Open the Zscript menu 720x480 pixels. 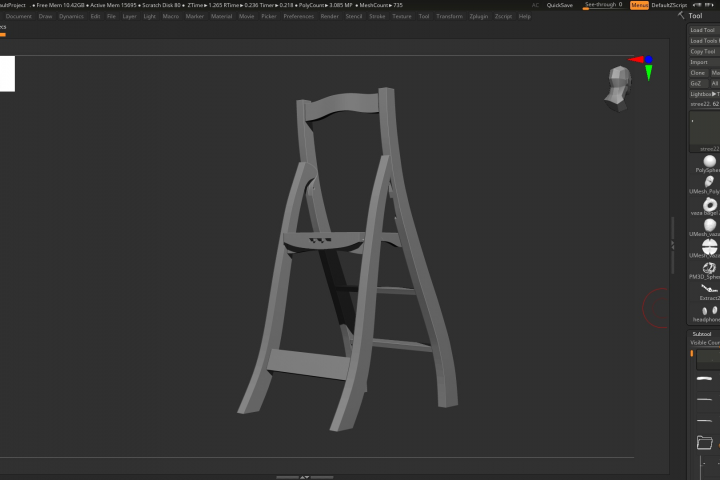pyautogui.click(x=503, y=16)
